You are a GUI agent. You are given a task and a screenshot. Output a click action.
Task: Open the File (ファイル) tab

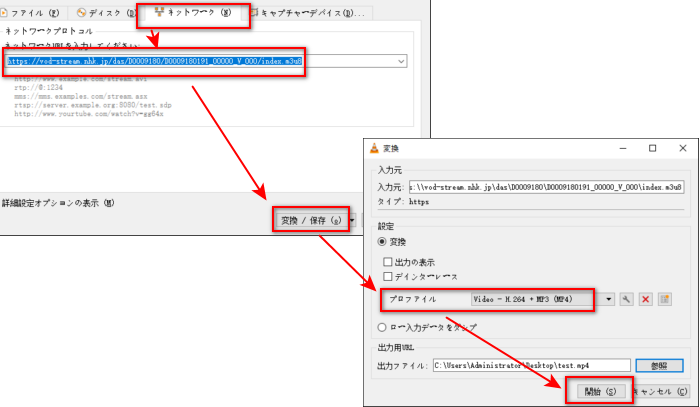coord(31,13)
